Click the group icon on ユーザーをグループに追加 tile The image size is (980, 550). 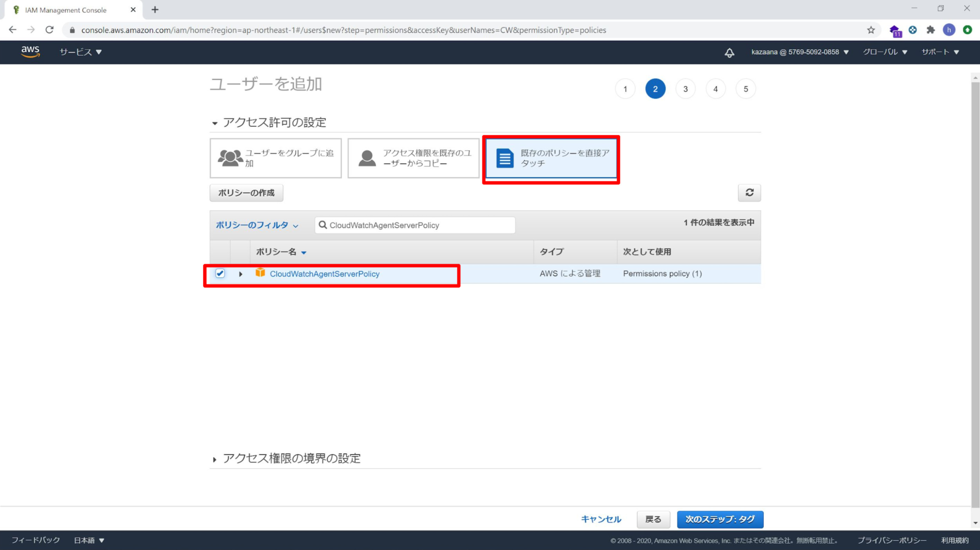click(229, 157)
